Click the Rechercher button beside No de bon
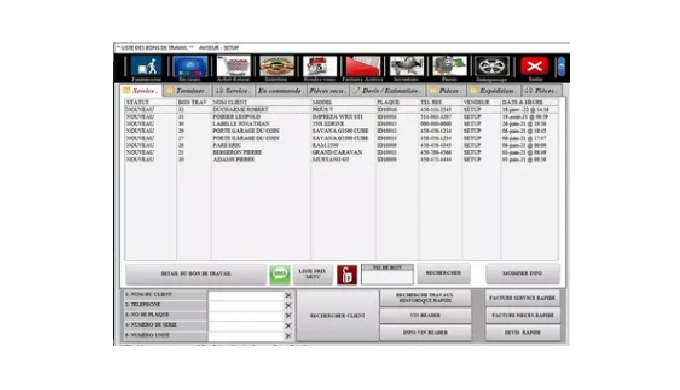 click(x=444, y=273)
